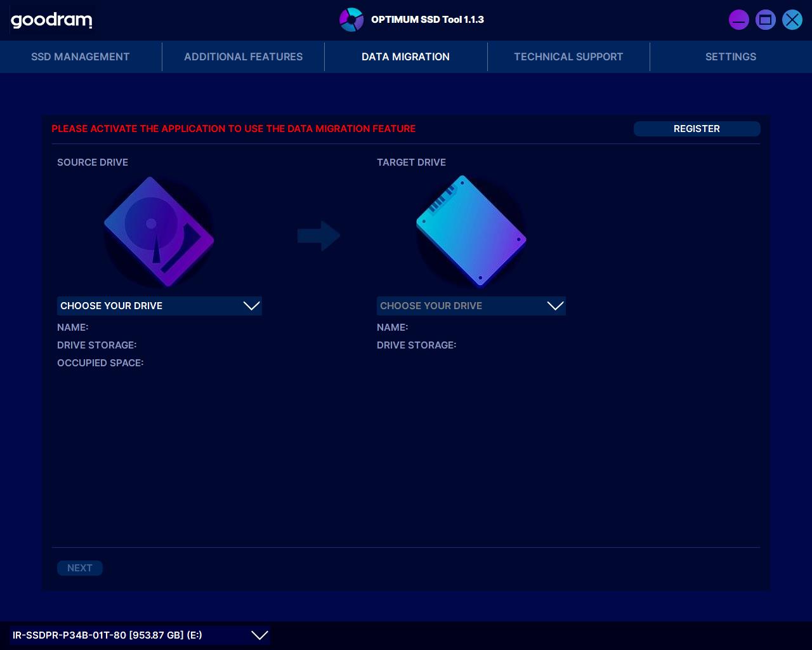
Task: Click the OPTIMUM SSD Tool 1.1.3 title text
Action: (427, 20)
